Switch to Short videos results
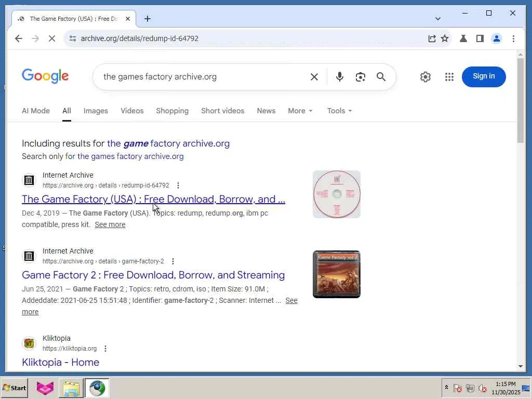 click(x=222, y=111)
